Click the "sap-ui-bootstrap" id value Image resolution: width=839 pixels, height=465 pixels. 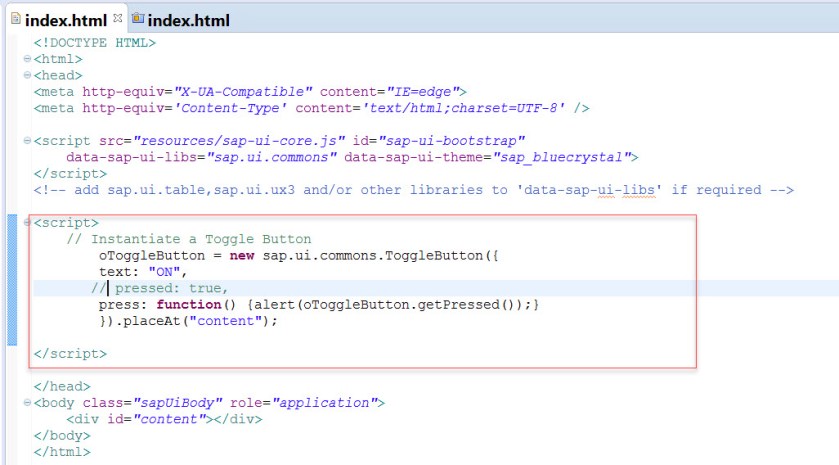click(x=452, y=141)
